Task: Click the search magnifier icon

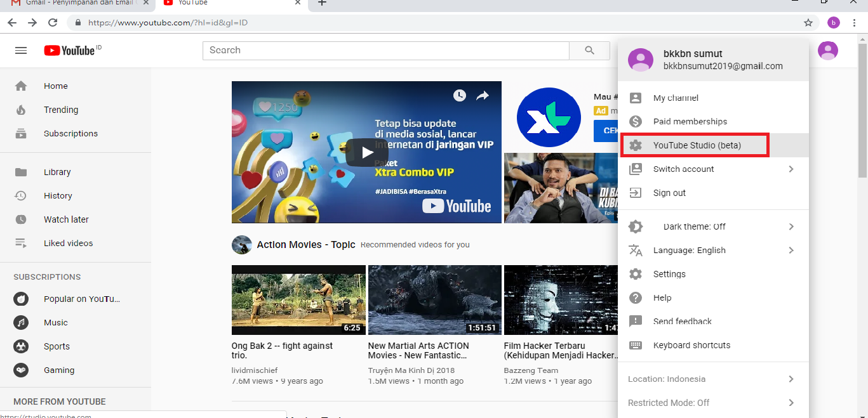Action: (589, 50)
